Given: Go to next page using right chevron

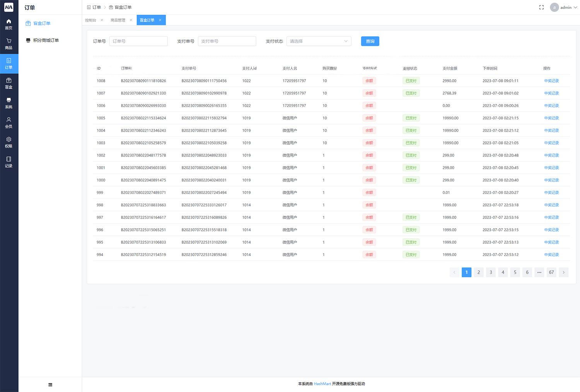Looking at the screenshot, I should [x=563, y=272].
